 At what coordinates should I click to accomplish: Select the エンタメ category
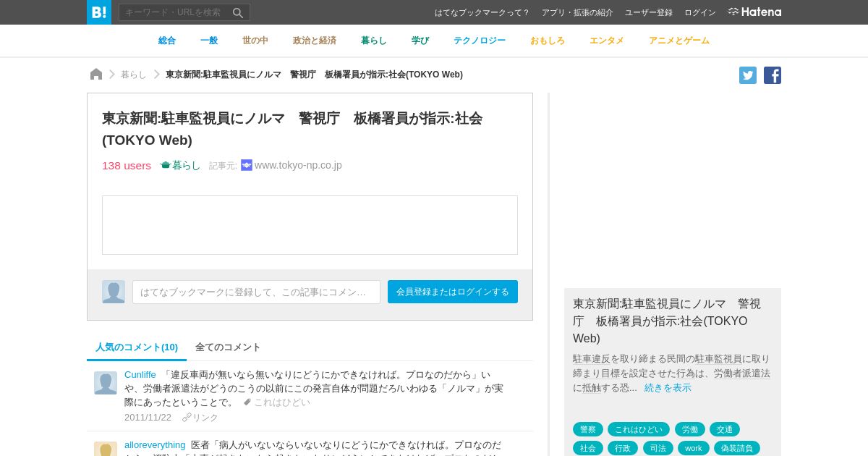(607, 41)
